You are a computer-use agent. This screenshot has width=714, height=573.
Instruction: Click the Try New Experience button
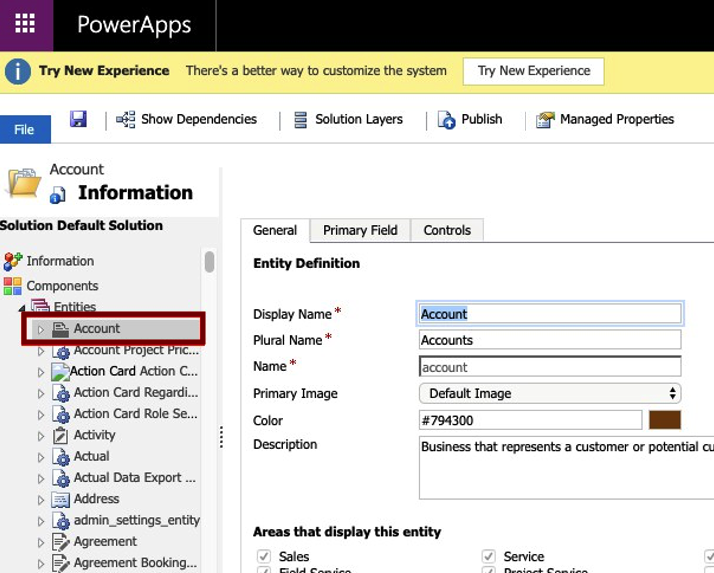coord(534,71)
